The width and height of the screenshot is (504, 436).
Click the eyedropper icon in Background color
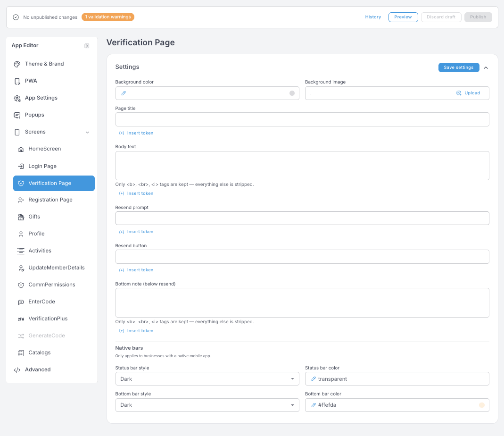click(x=124, y=93)
